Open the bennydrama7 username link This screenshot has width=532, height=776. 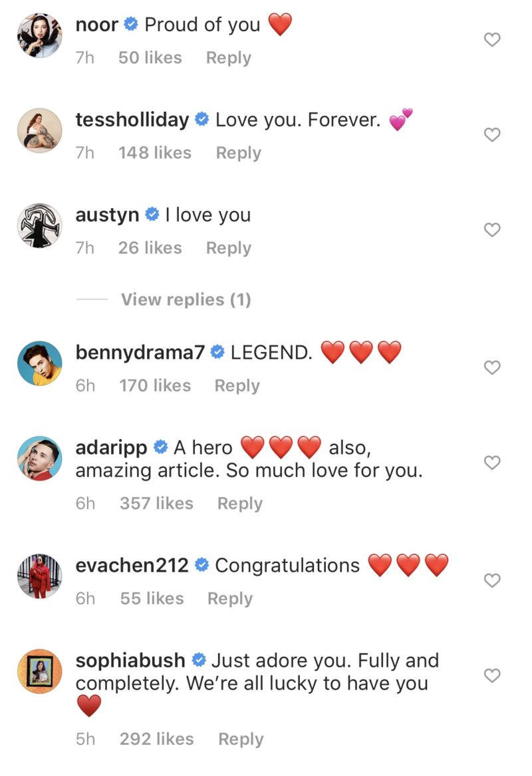[x=140, y=352]
